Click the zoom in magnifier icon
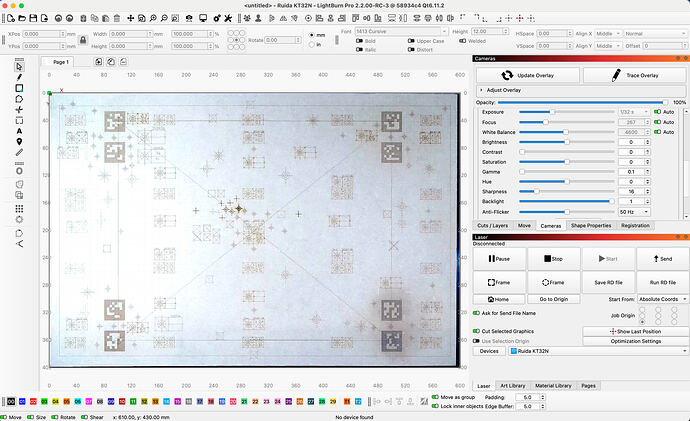690x421 pixels. tap(153, 18)
